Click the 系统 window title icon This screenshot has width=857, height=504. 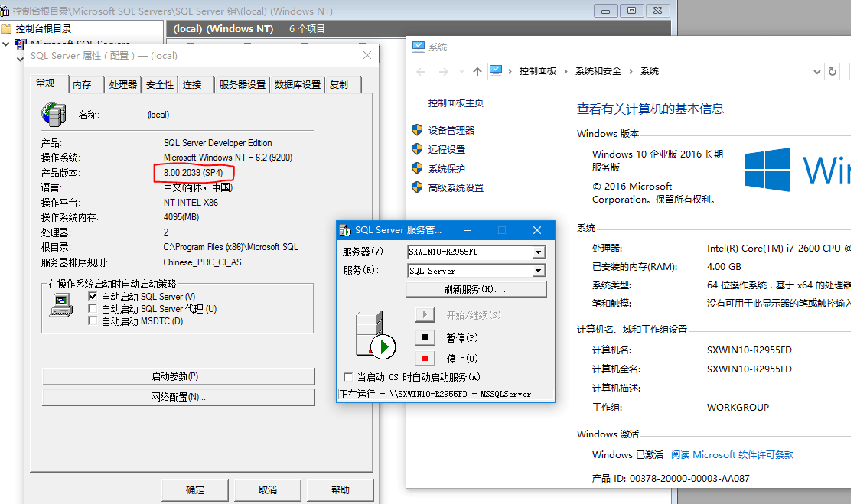click(418, 47)
